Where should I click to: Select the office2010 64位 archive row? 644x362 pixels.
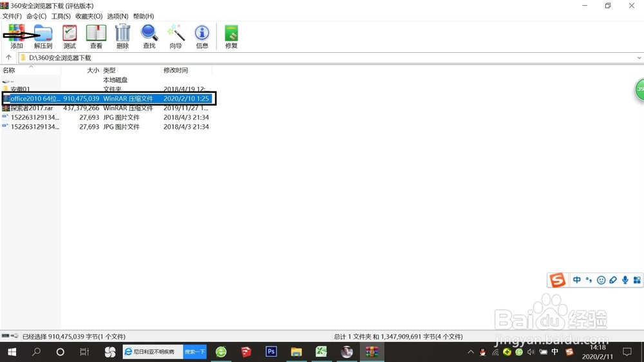pyautogui.click(x=107, y=99)
